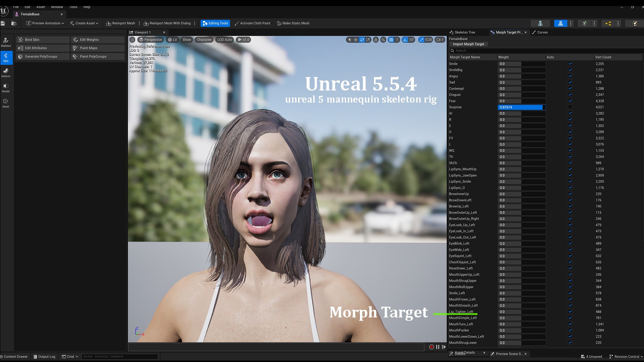Image resolution: width=644 pixels, height=362 pixels.
Task: Click the Paint Maps button
Action: (98, 48)
